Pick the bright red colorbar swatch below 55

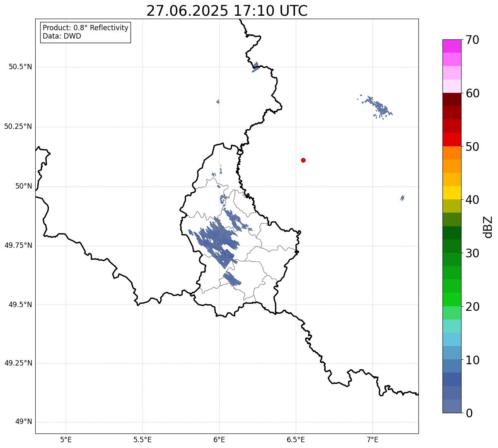(x=452, y=139)
